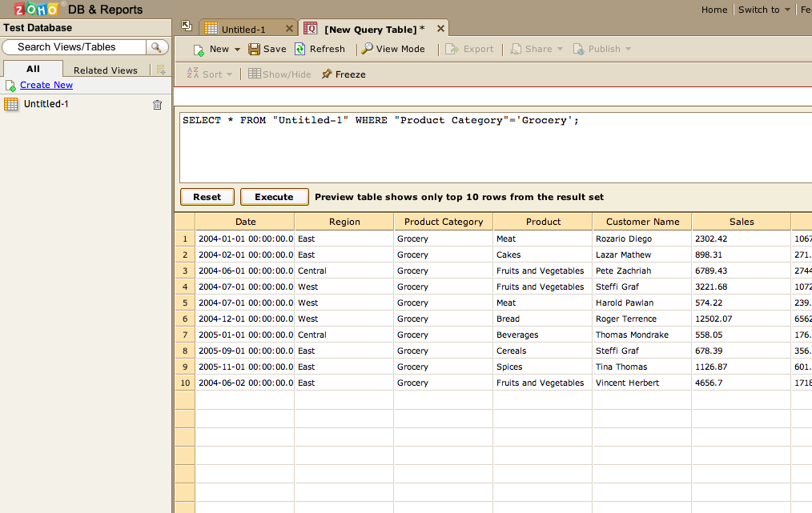Click the search magnifier icon in sidebar
The image size is (812, 513).
[157, 47]
